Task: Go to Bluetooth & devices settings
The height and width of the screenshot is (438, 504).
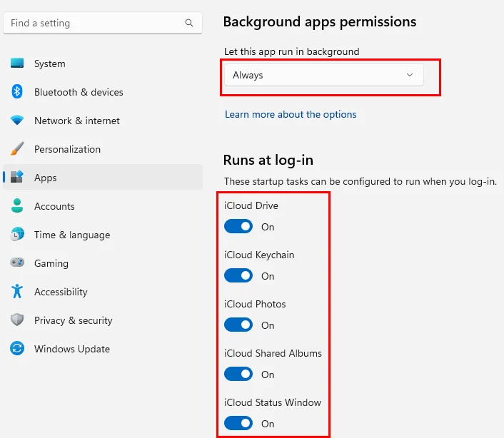Action: click(103, 92)
